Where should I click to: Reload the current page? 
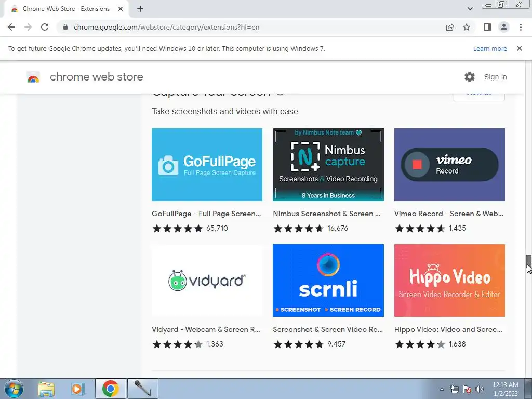tap(45, 27)
